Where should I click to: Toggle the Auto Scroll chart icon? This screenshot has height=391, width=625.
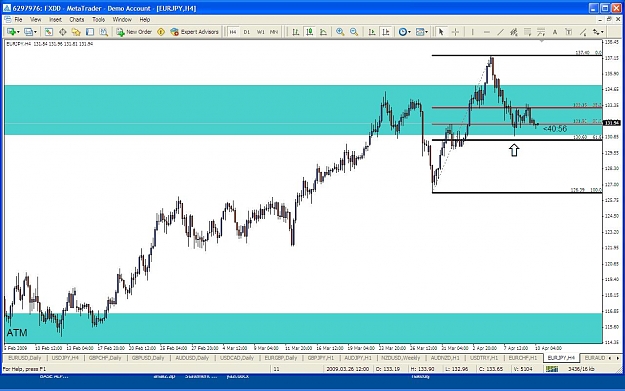pos(372,32)
